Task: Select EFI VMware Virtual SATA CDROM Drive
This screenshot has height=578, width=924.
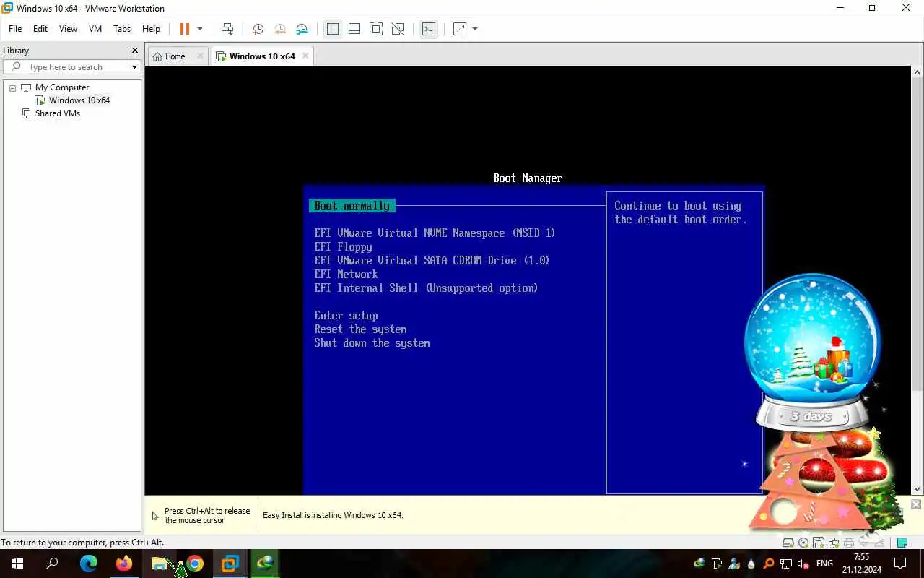Action: 432,261
